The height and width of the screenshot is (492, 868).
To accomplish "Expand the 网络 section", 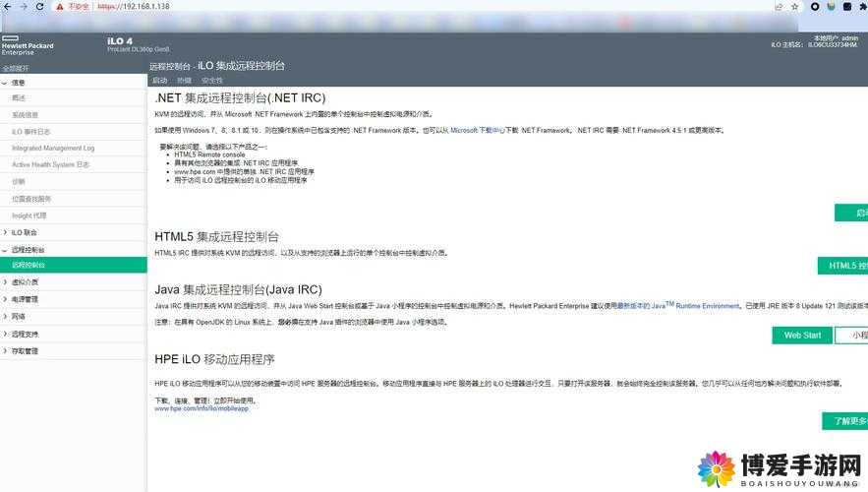I will click(5, 317).
